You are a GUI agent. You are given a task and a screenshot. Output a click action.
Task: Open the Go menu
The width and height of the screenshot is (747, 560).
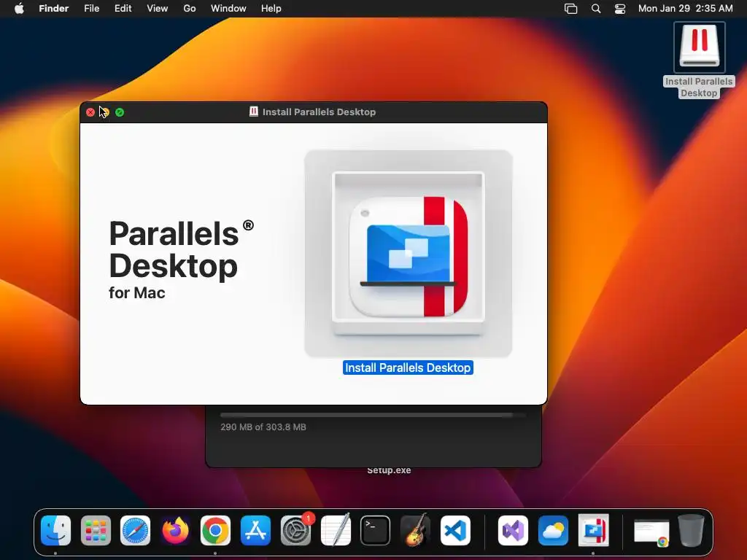[190, 9]
